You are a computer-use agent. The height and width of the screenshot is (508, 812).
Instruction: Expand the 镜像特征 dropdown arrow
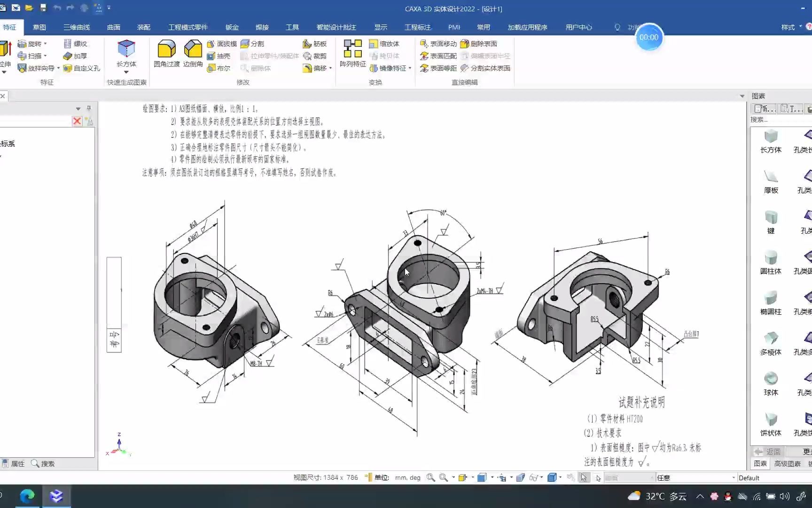[410, 68]
